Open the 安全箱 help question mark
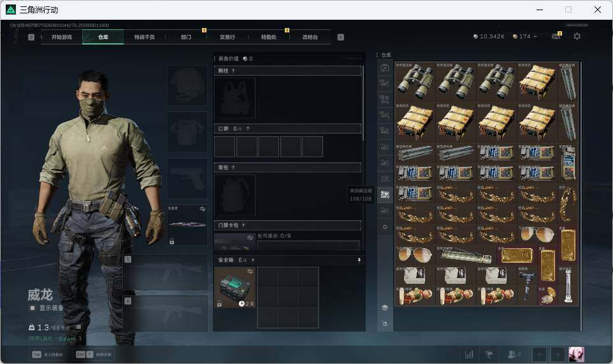The image size is (613, 364). click(x=252, y=260)
